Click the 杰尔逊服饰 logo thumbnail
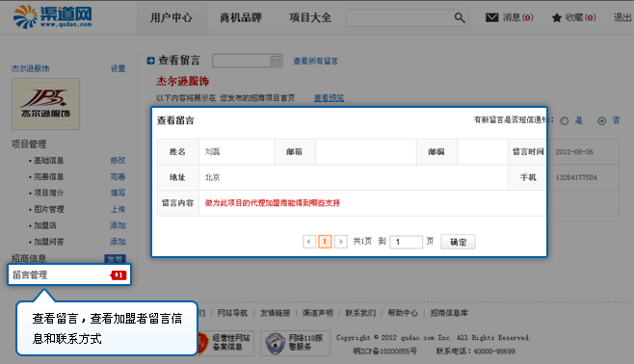Image resolution: width=634 pixels, height=364 pixels. click(45, 104)
